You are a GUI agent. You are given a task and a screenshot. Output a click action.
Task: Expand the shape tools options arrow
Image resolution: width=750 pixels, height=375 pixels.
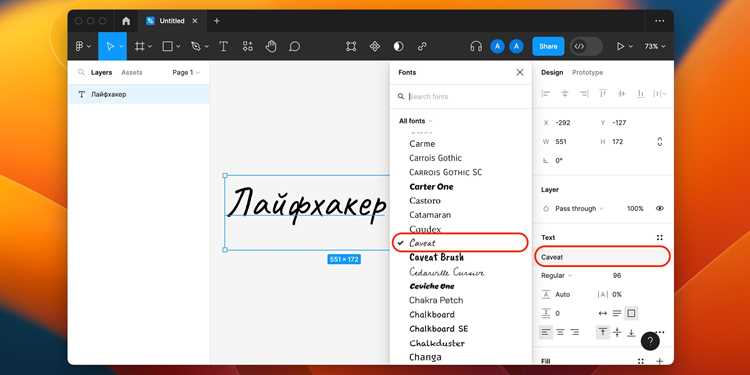tap(178, 46)
